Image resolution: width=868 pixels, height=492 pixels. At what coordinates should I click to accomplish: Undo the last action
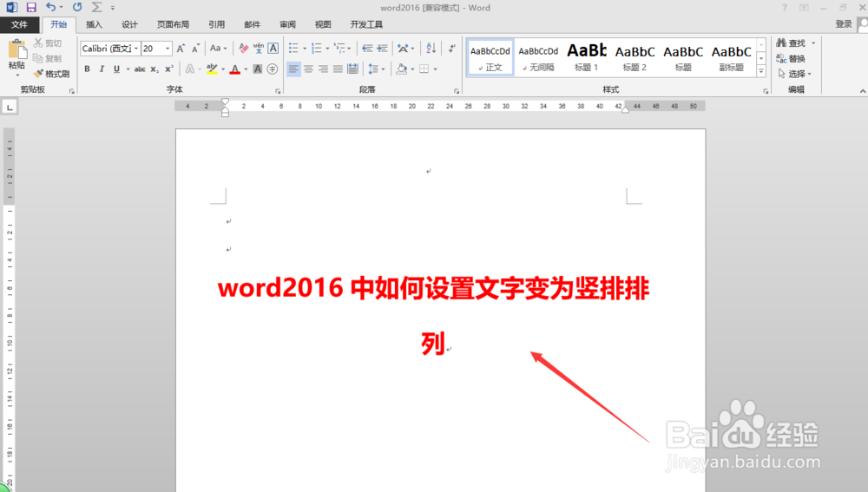click(x=50, y=7)
